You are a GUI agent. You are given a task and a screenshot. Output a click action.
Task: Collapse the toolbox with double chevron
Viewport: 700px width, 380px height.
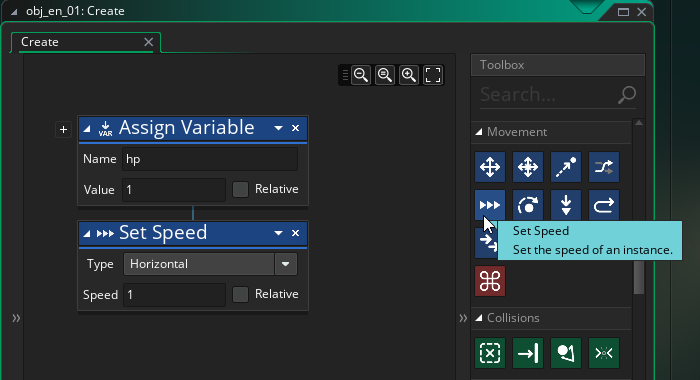pyautogui.click(x=463, y=318)
